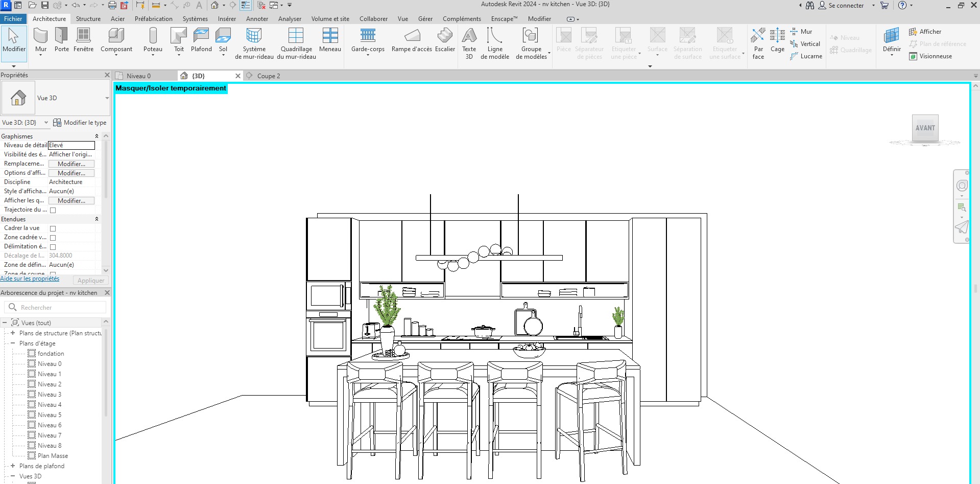Screen dimensions: 980x484
Task: Close the Propriétés panel
Action: [107, 75]
